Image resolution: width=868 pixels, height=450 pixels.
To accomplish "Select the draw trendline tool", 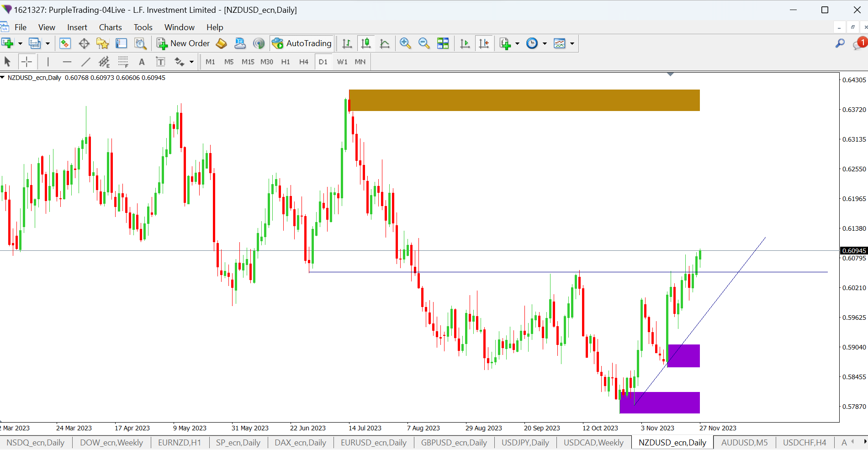I will [x=85, y=62].
